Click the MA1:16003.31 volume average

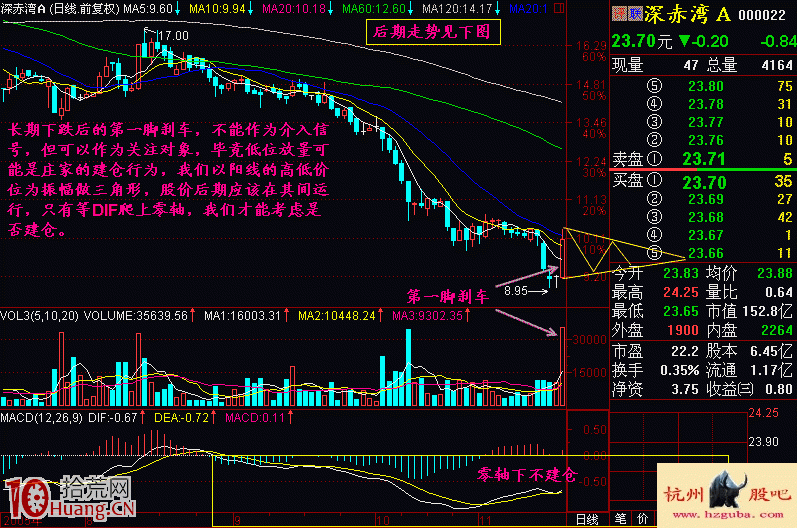[242, 316]
